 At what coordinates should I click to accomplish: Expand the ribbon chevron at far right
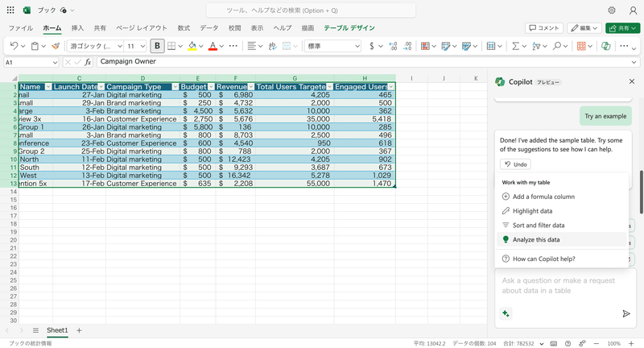pyautogui.click(x=634, y=49)
